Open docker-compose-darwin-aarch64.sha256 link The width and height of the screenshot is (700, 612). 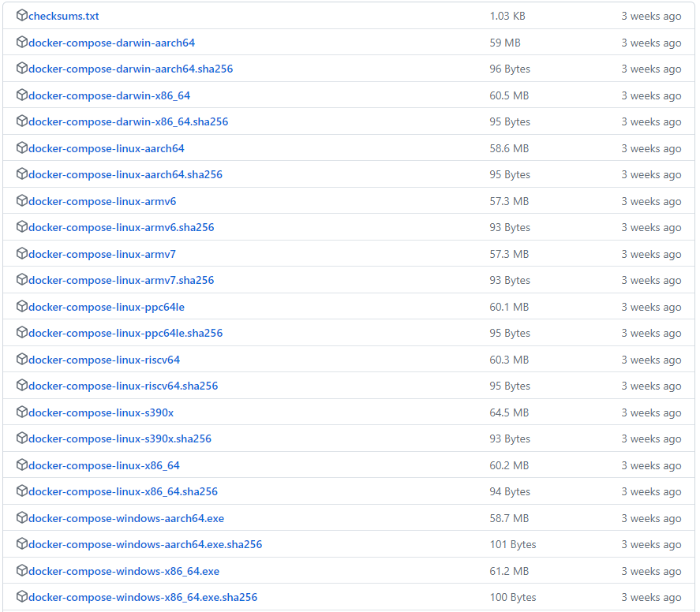[130, 69]
